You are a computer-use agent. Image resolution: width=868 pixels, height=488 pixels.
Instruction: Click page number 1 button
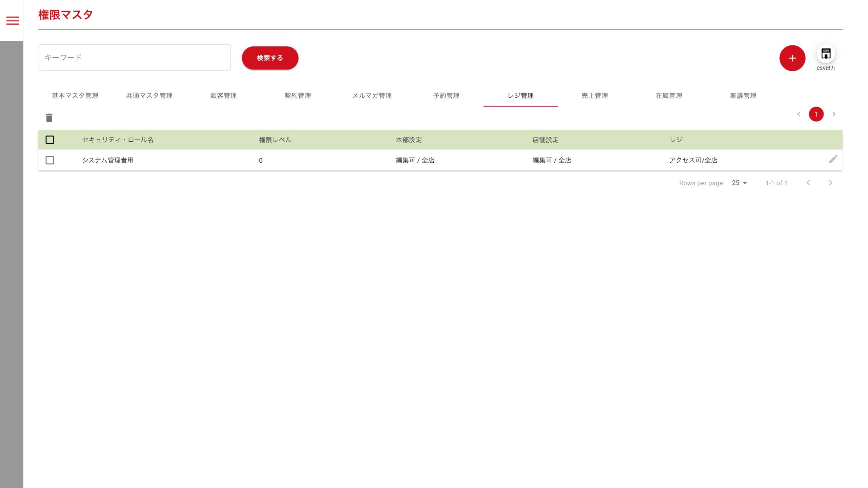click(816, 114)
